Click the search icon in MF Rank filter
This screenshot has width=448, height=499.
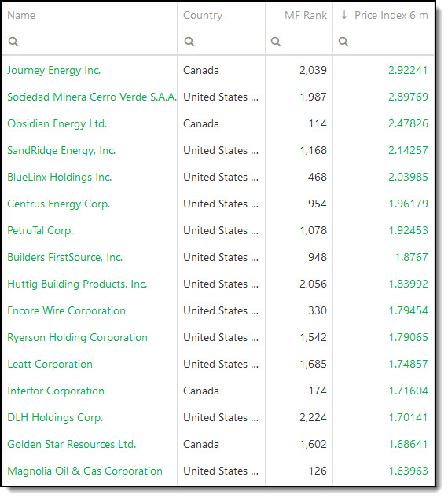(276, 42)
